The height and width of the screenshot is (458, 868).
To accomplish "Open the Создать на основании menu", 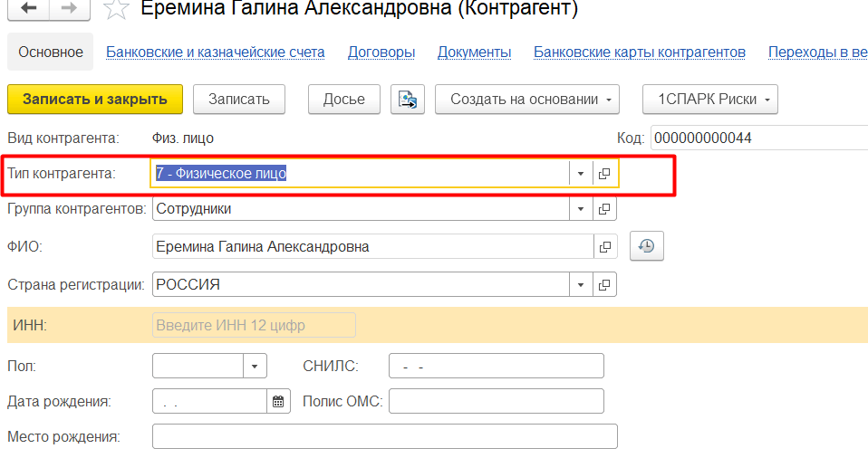I will (x=527, y=100).
